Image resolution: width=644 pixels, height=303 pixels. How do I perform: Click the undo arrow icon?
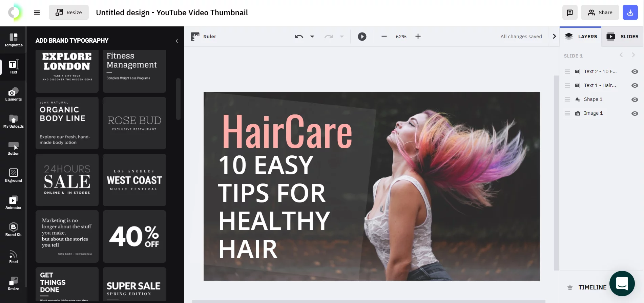pos(299,37)
